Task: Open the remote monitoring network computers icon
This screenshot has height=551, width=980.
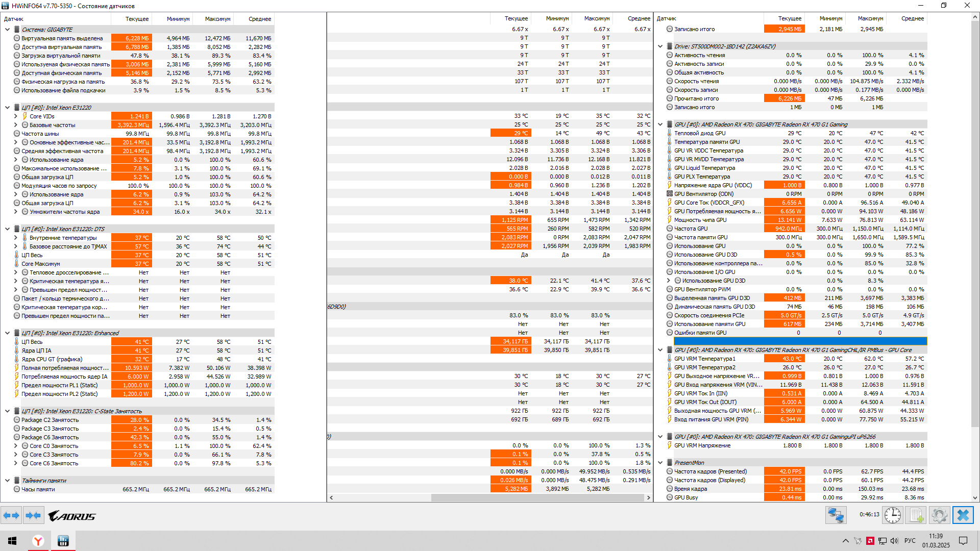Action: (x=836, y=515)
